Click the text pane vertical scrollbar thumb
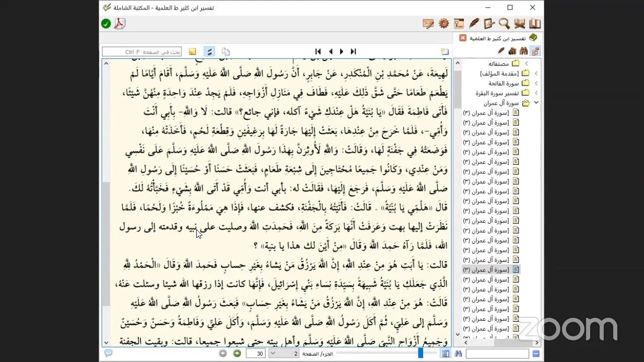The height and width of the screenshot is (362, 644). point(106,244)
